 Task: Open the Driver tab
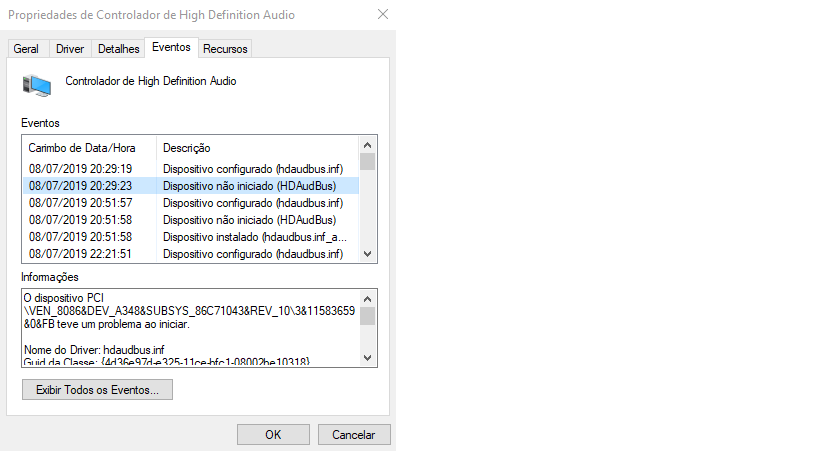point(70,49)
